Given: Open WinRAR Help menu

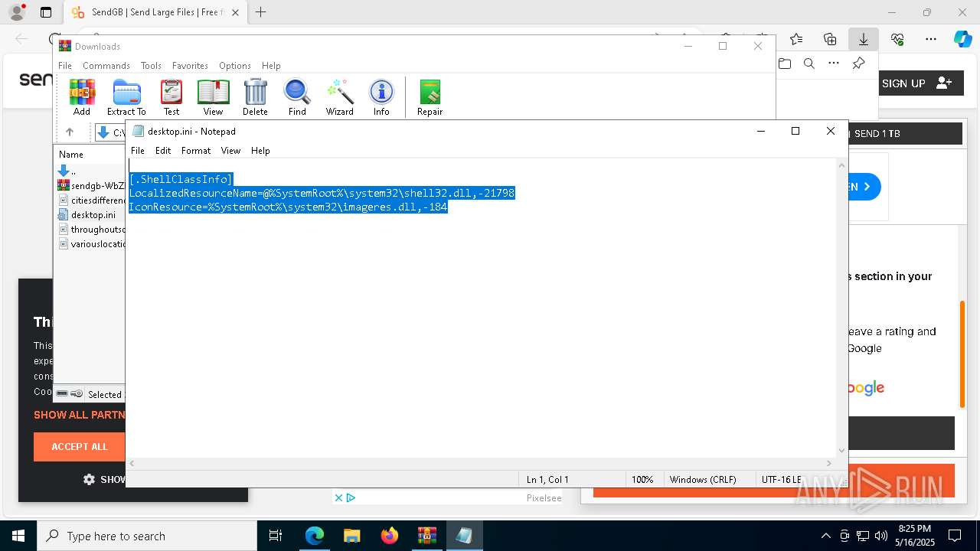Looking at the screenshot, I should point(271,66).
